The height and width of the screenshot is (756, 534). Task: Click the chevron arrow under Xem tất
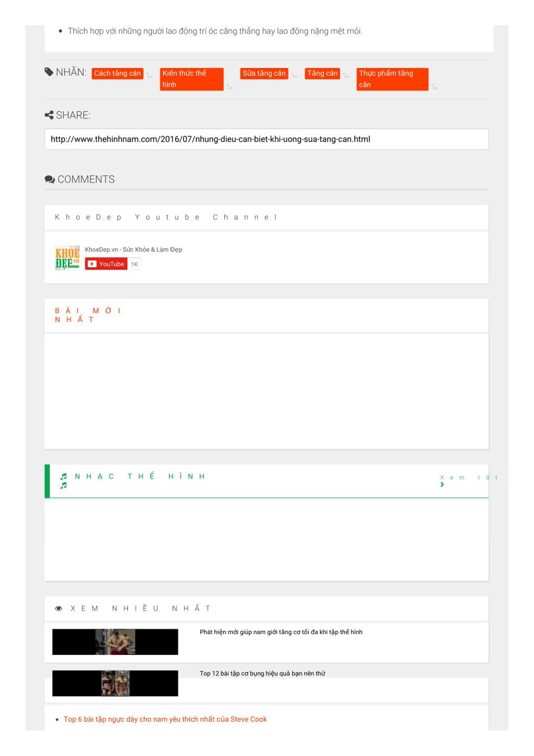click(442, 484)
